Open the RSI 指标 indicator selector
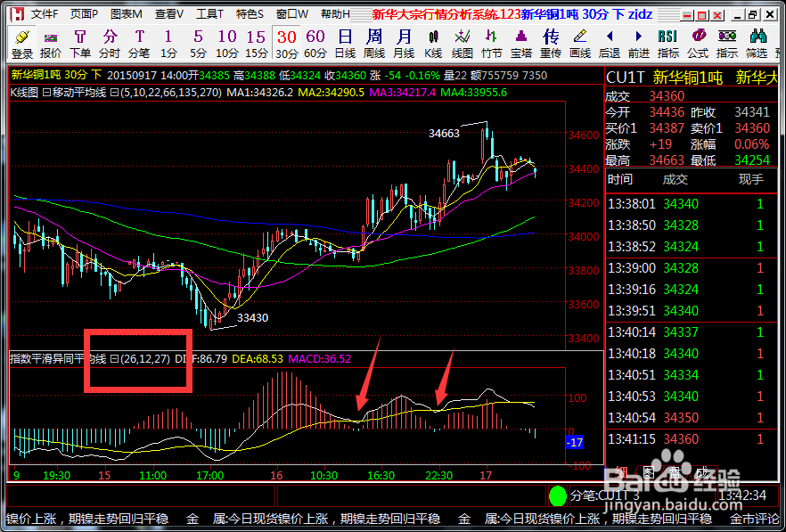Viewport: 786px width, 532px height. [x=668, y=44]
